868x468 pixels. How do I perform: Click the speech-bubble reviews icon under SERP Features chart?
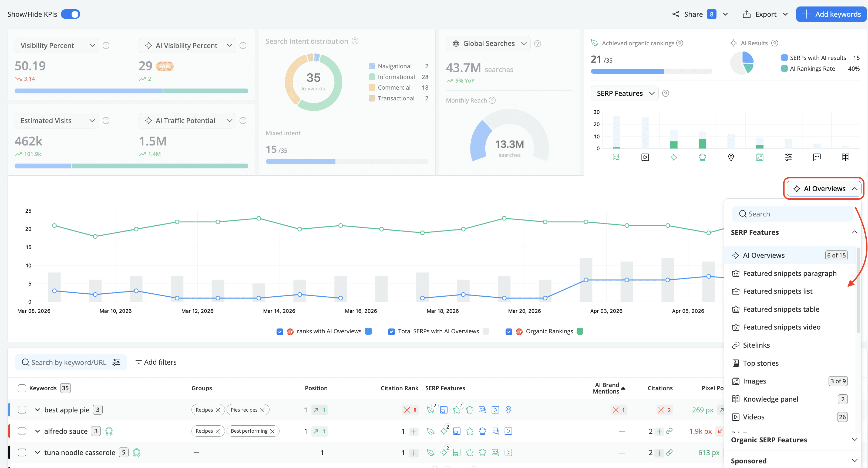tap(817, 157)
